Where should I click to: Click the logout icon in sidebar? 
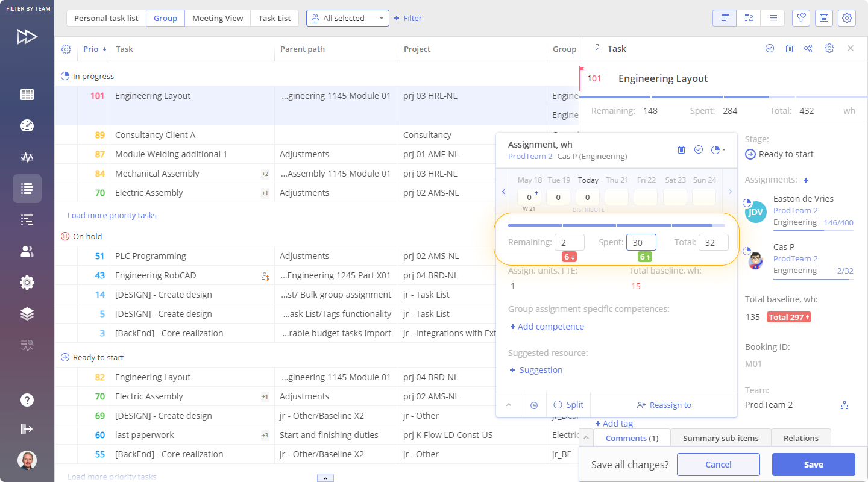click(x=27, y=429)
